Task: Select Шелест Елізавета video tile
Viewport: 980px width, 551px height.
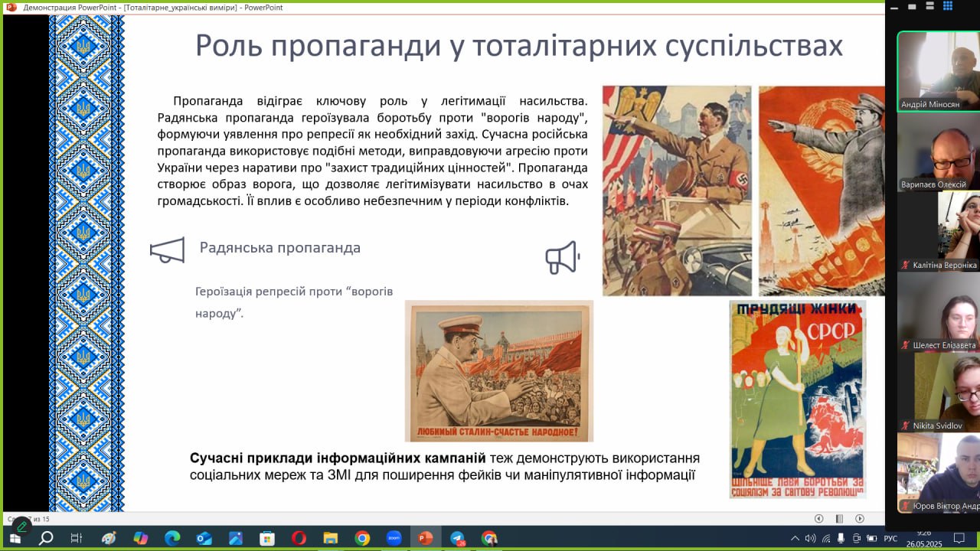Action: [x=939, y=311]
